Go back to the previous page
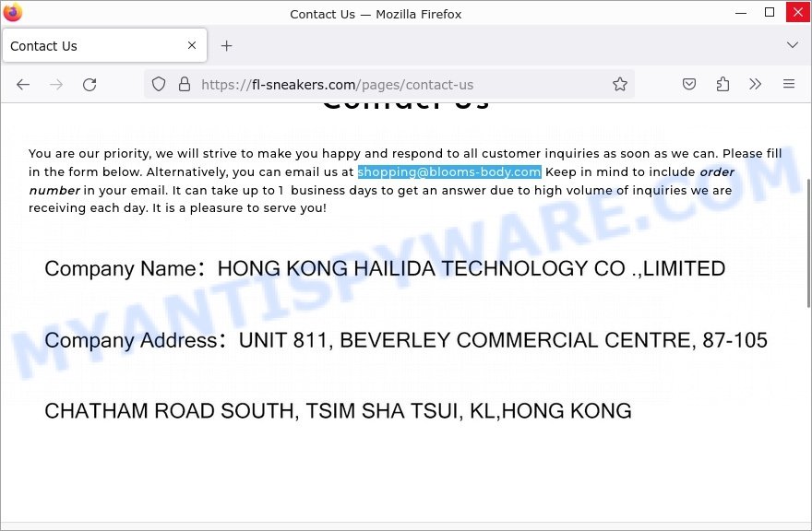812x531 pixels. (23, 85)
